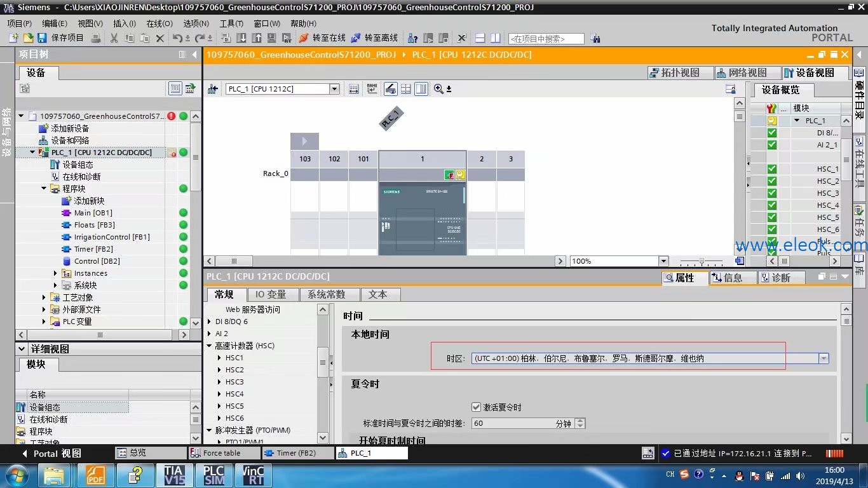Image resolution: width=868 pixels, height=488 pixels.
Task: Open the 项目(P) menu
Action: click(19, 24)
